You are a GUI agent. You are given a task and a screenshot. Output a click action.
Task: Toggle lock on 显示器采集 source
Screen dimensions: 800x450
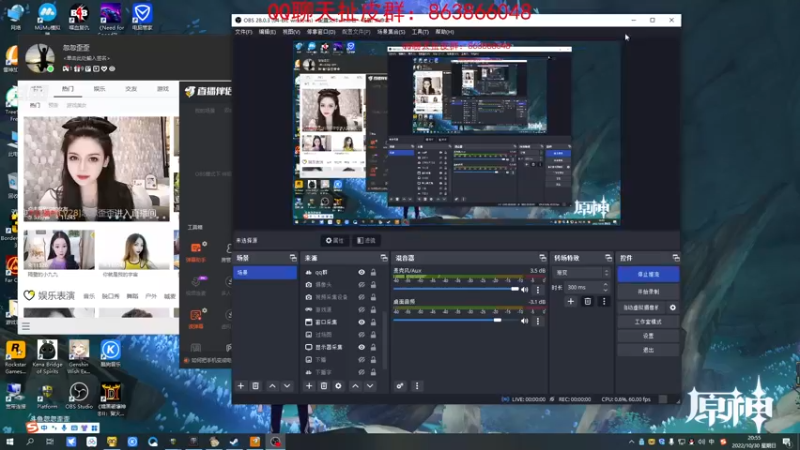373,347
